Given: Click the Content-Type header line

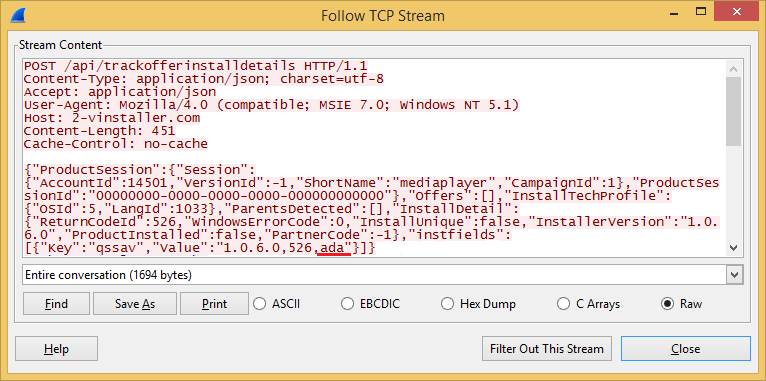Looking at the screenshot, I should (204, 79).
